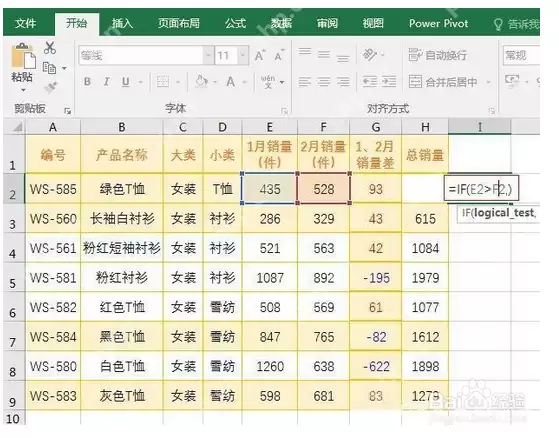The width and height of the screenshot is (559, 438).
Task: Click inside the editing cell with =IF(E2>F2,)
Action: click(481, 189)
